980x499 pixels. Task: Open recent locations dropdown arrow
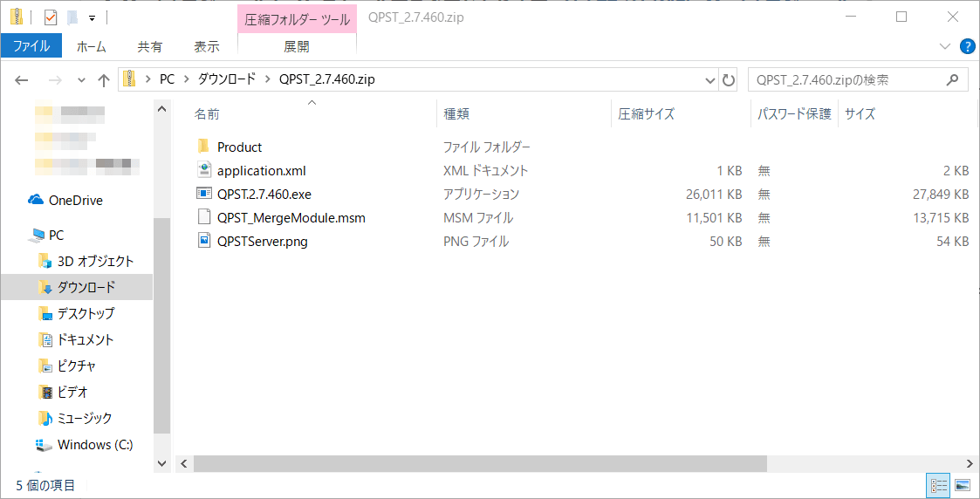(x=82, y=80)
